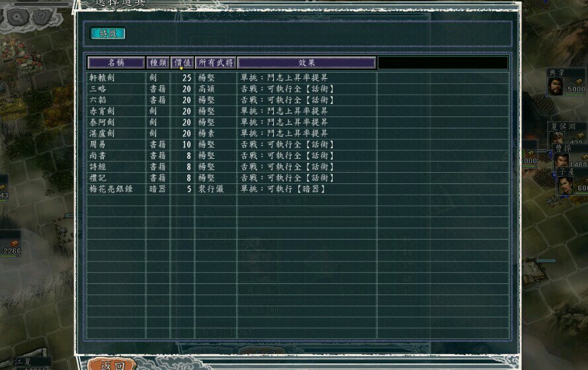This screenshot has width=588, height=370.
Task: Sort the list by 價值 column
Action: [x=183, y=63]
